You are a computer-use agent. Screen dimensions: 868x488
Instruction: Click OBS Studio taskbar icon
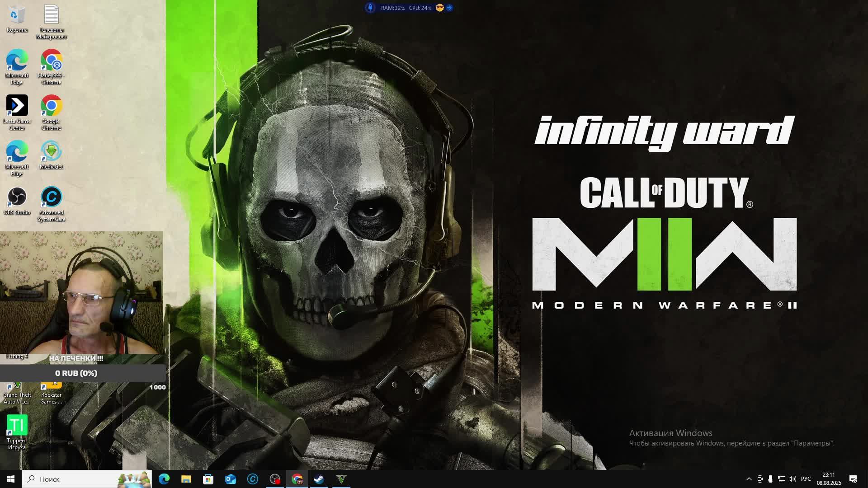[x=275, y=479]
